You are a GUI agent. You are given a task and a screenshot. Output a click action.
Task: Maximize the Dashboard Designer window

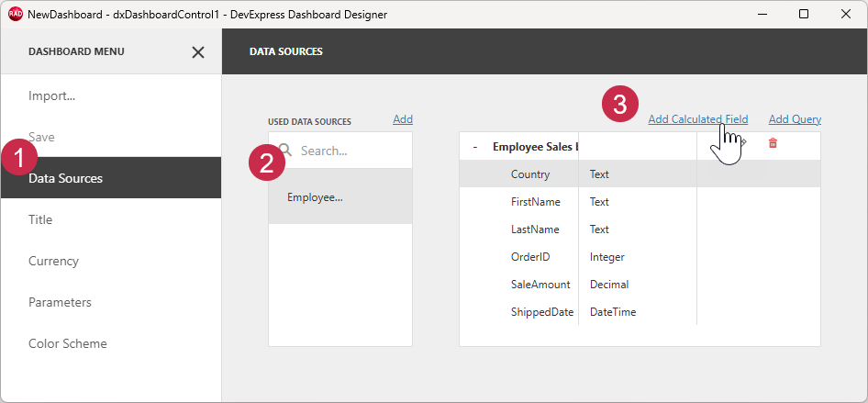point(804,15)
